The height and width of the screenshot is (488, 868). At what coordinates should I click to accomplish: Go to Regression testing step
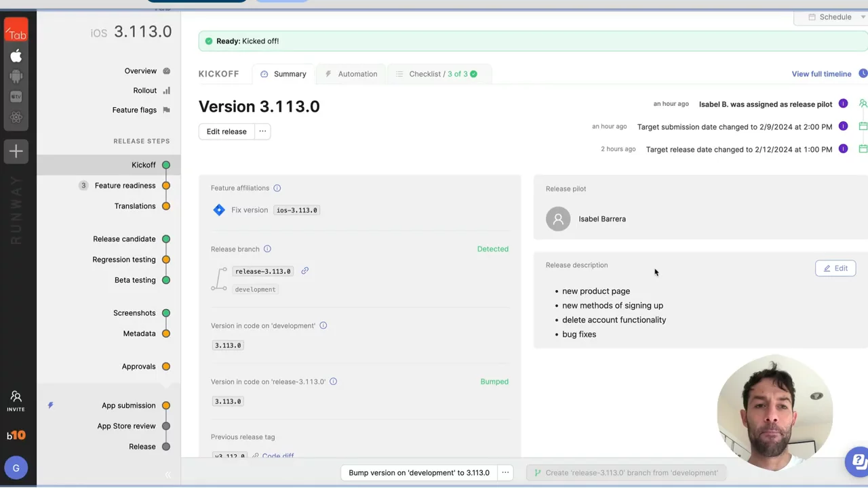coord(124,260)
